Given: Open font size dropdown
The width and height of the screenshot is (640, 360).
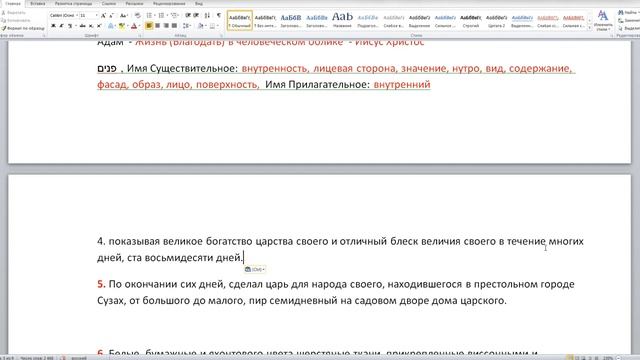Looking at the screenshot, I should coord(96,15).
